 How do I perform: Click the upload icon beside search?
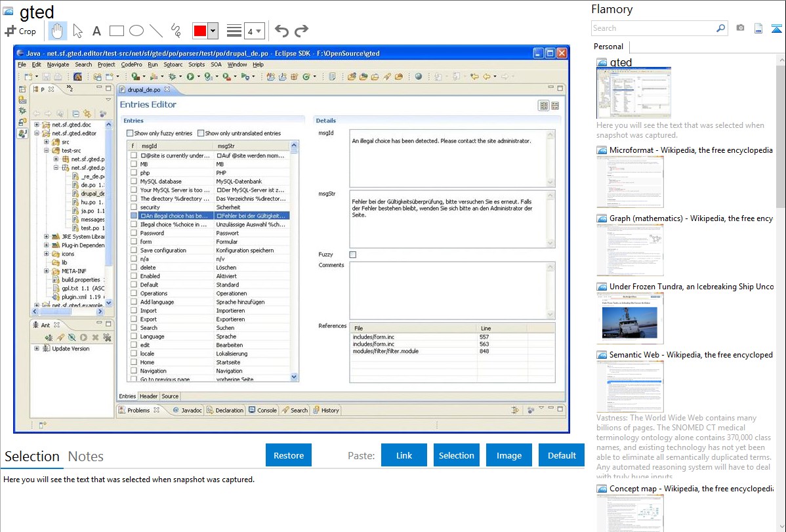(776, 28)
